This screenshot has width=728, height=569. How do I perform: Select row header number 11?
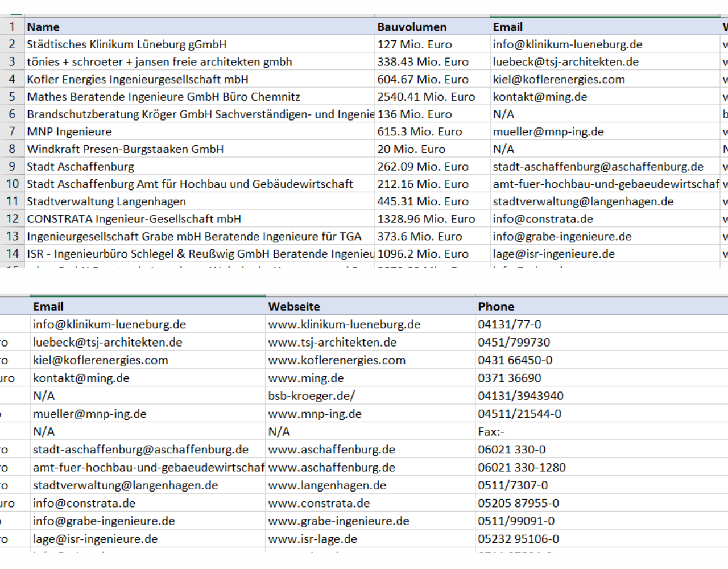pos(12,201)
